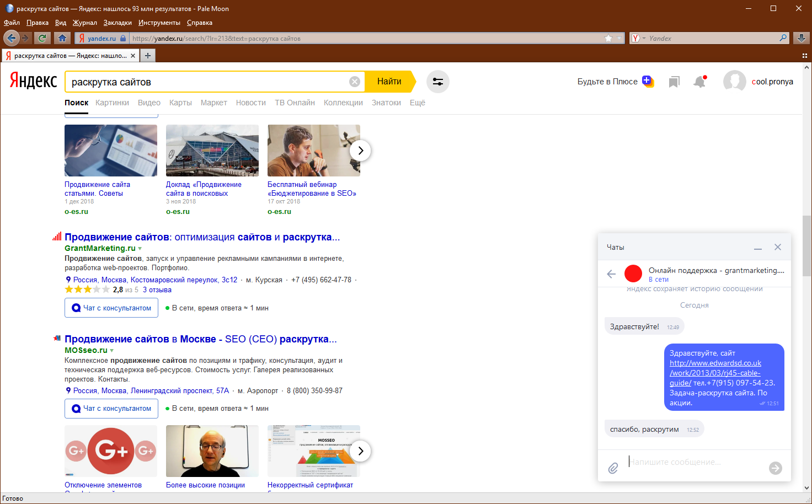Open the Правка menu
812x504 pixels.
pos(38,23)
